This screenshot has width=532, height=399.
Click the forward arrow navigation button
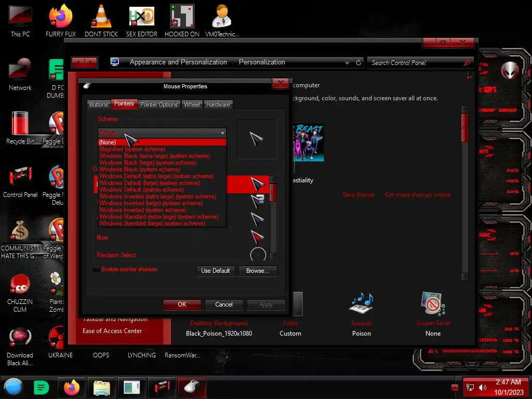pyautogui.click(x=91, y=62)
